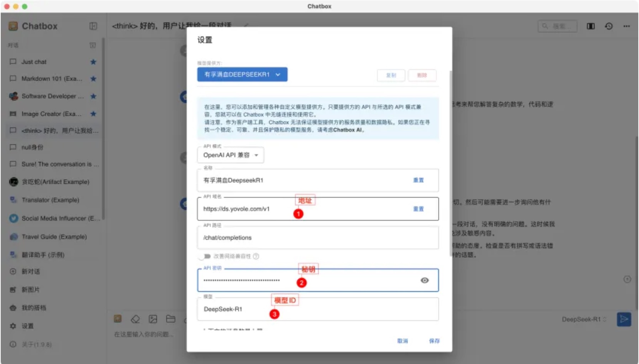Click the edit pencil beside conversation title
This screenshot has height=364, width=639.
pyautogui.click(x=246, y=26)
